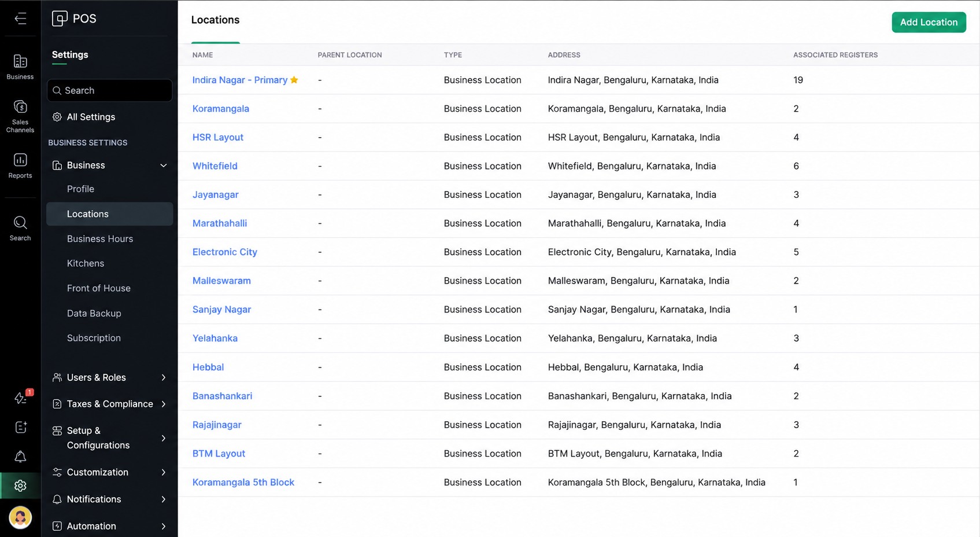Screen dimensions: 980x537
Task: Click the Automation bolt icon
Action: [x=57, y=526]
